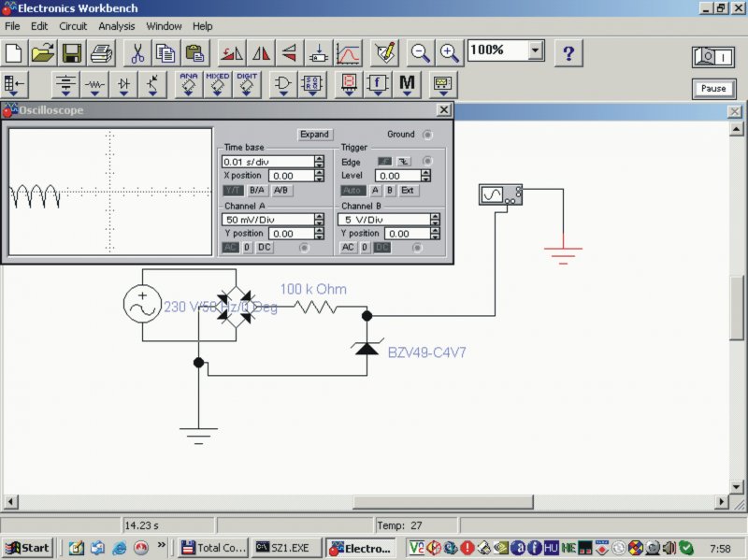Open the Digital ICs parts bin
This screenshot has height=560, width=748.
247,84
